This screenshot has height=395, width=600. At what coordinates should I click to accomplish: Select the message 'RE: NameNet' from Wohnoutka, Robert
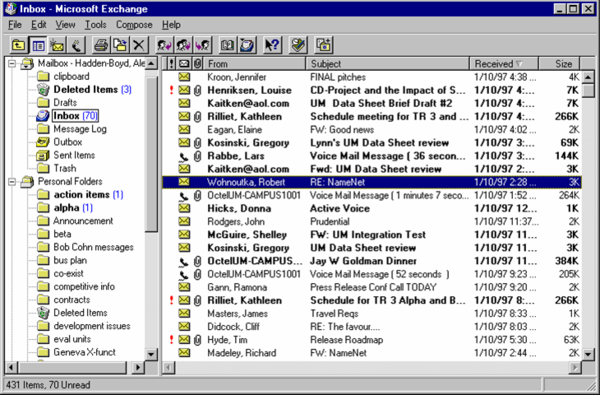tap(372, 182)
